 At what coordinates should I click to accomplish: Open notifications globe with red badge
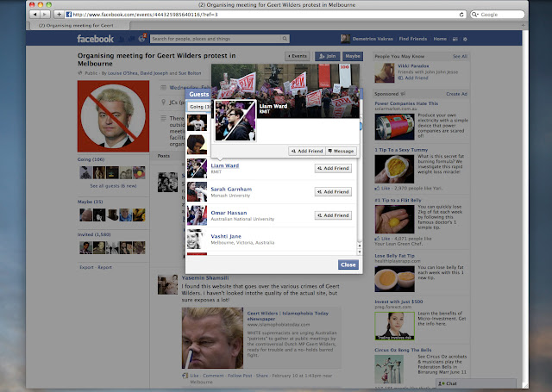tap(142, 38)
